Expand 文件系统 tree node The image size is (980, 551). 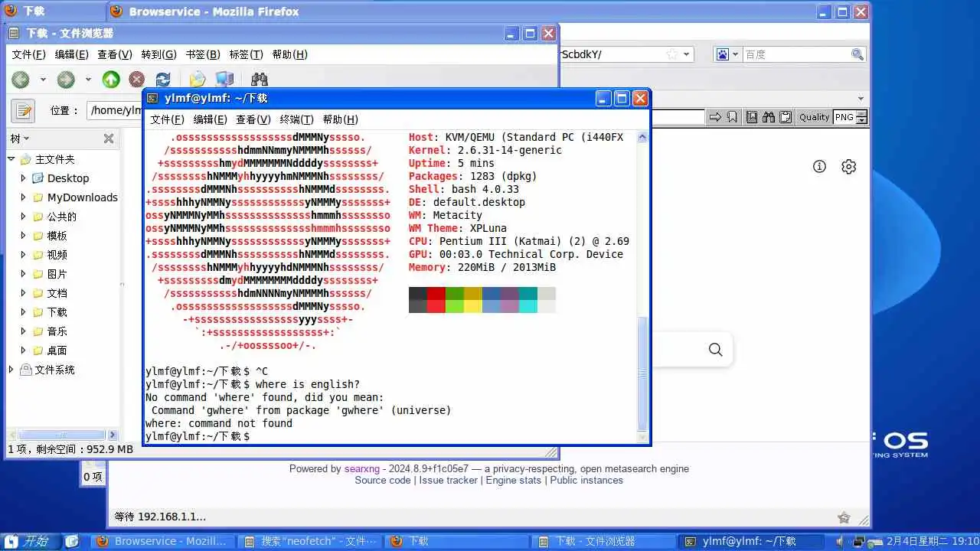[11, 370]
